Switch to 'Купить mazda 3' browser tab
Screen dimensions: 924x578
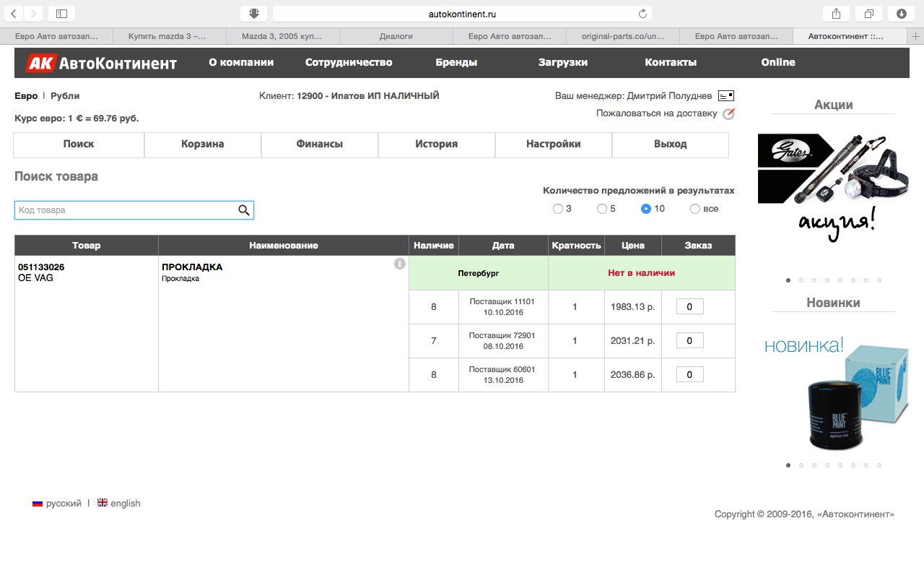tap(170, 35)
